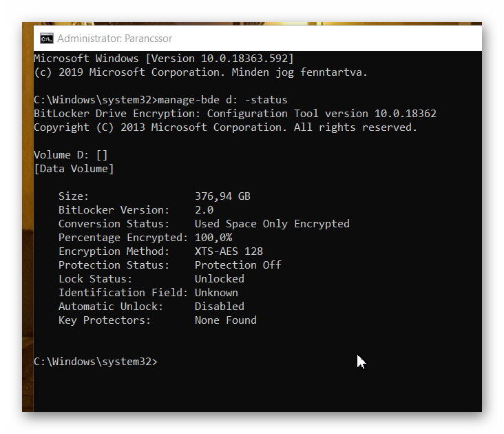Screen dimensions: 504x434
Task: Click the Administrator: Parancssor title bar
Action: click(x=258, y=39)
